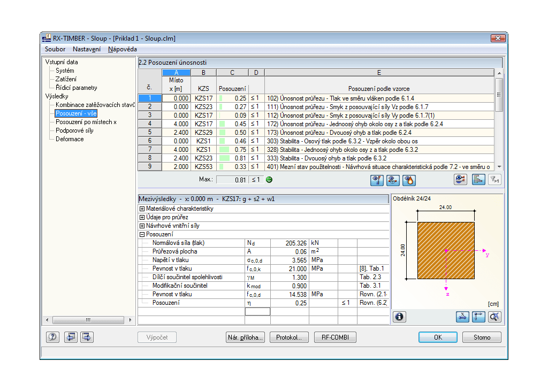Click Pevnost v tlaku value 14.538
Screen dimensions: 548x392
click(x=290, y=295)
